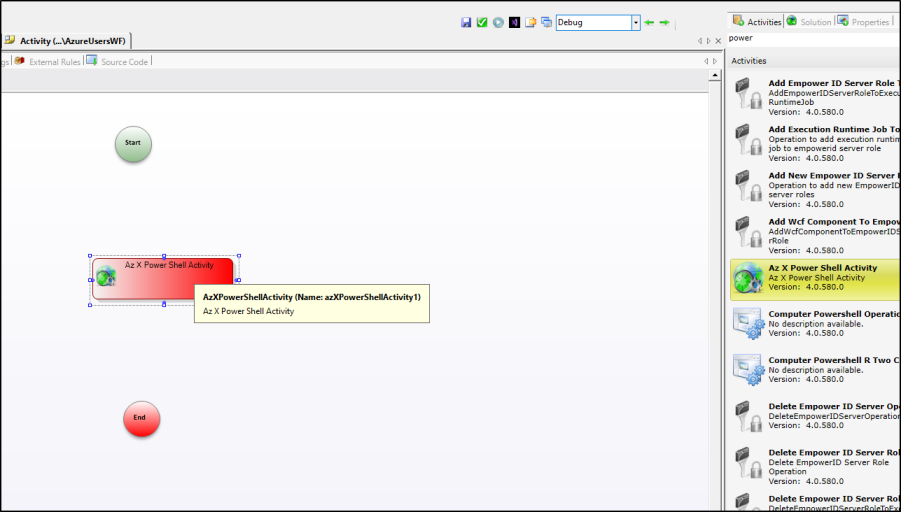The height and width of the screenshot is (512, 901).
Task: Click the Az X Power Shell Activity globe icon in list
Action: tap(748, 278)
